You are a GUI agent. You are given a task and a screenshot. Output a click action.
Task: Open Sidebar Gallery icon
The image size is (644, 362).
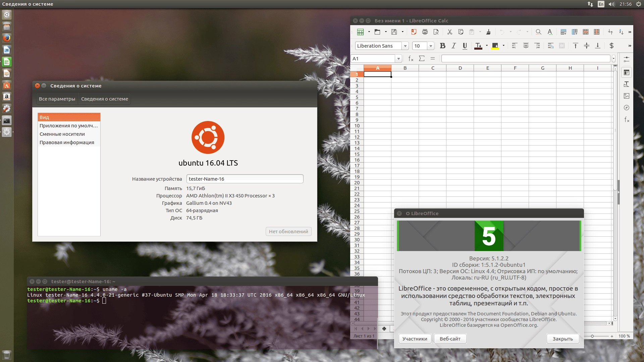pos(627,96)
